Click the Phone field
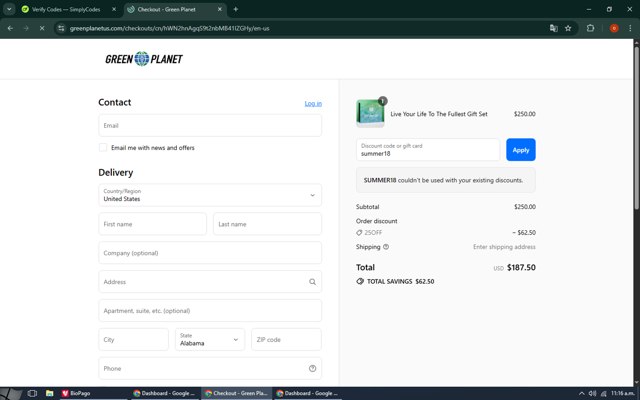 (x=210, y=368)
